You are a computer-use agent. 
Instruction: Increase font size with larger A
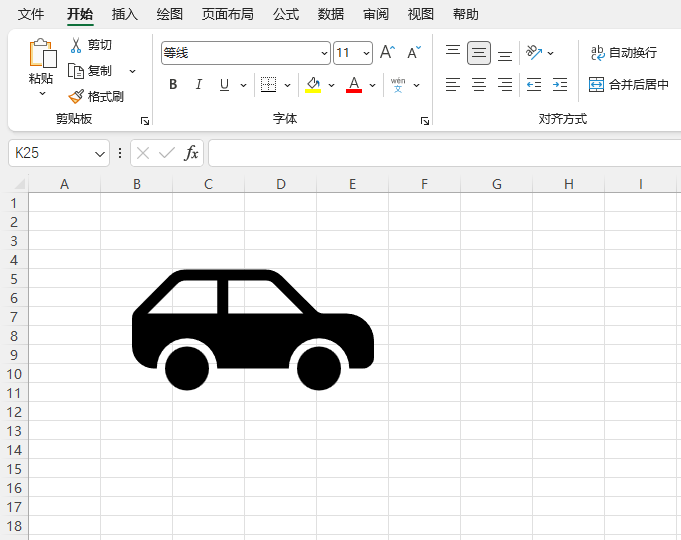tap(387, 53)
